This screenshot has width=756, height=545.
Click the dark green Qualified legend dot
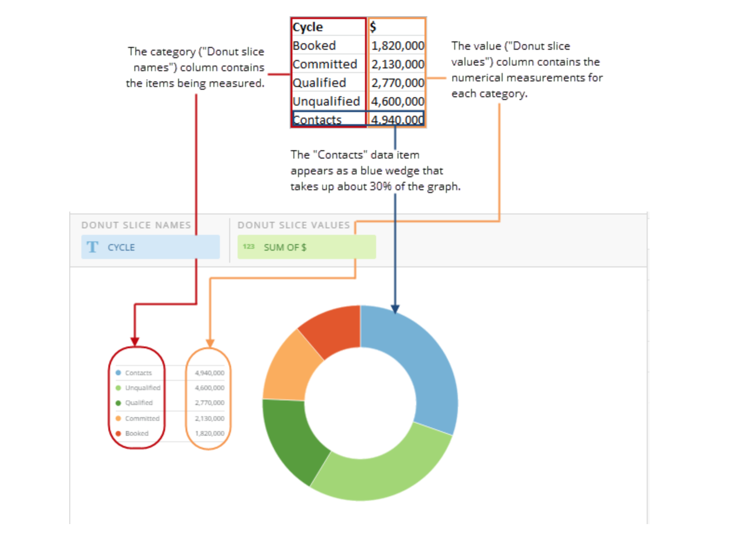tap(118, 403)
